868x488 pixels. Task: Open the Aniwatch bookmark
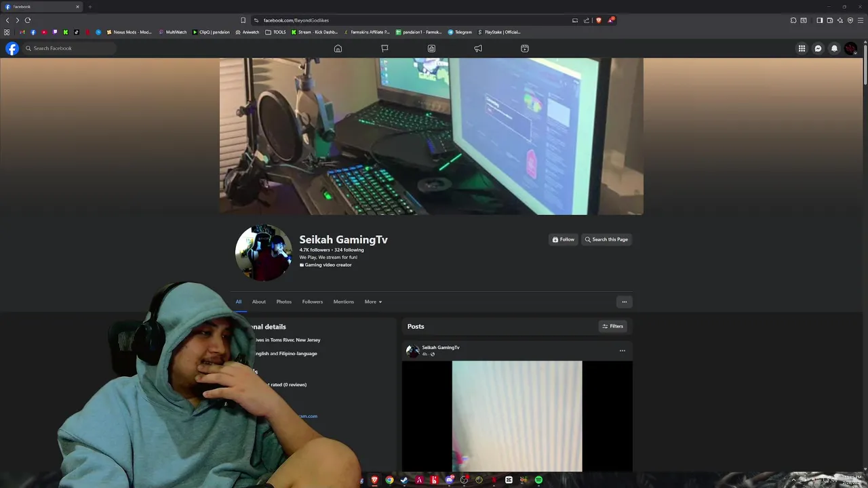[x=248, y=32]
